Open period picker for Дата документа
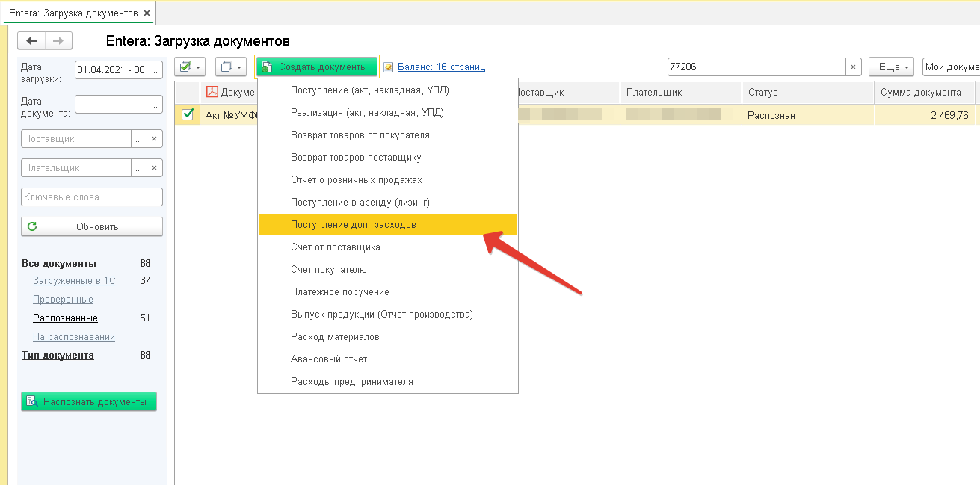980x485 pixels. pyautogui.click(x=155, y=105)
